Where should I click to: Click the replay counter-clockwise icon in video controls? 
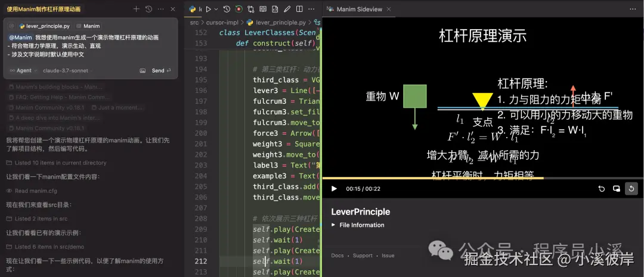tap(602, 189)
